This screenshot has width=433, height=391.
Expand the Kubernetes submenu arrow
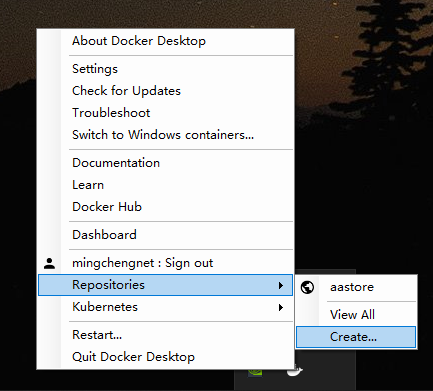pyautogui.click(x=281, y=307)
